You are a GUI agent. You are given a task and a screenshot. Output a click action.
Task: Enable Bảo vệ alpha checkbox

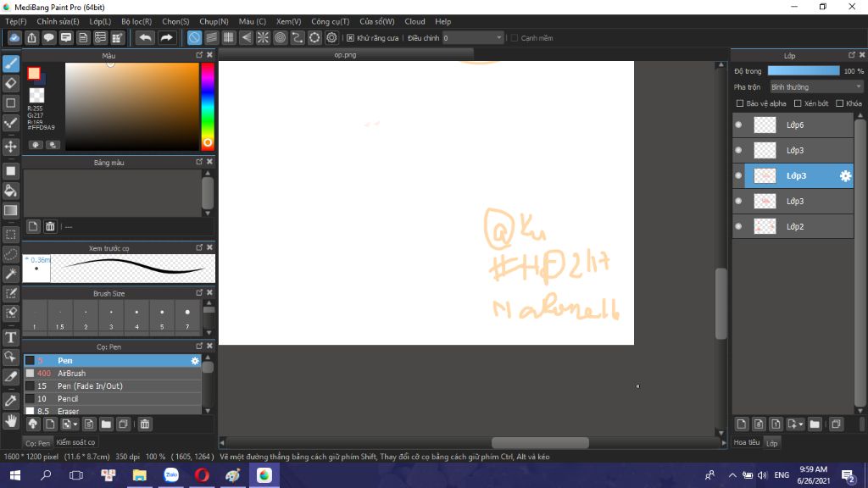click(x=739, y=103)
